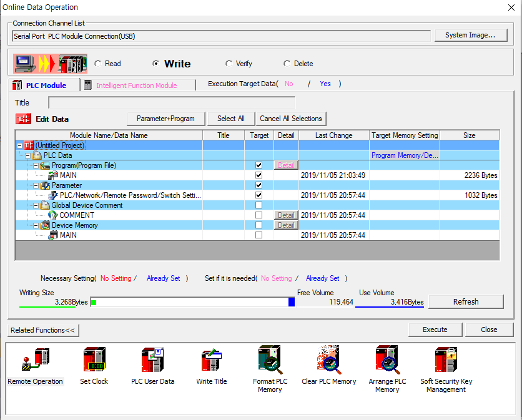Check the COMMENT target checkbox
This screenshot has width=522, height=420.
click(259, 215)
